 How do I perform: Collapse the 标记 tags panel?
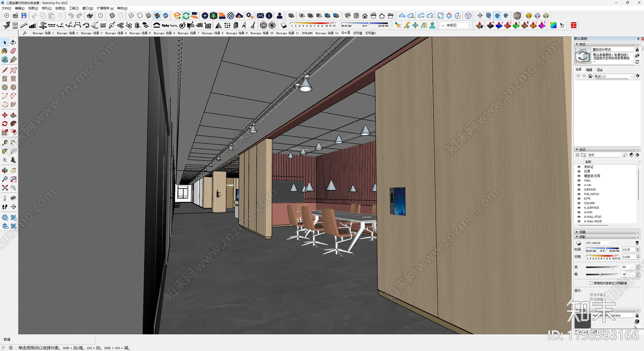tap(577, 150)
